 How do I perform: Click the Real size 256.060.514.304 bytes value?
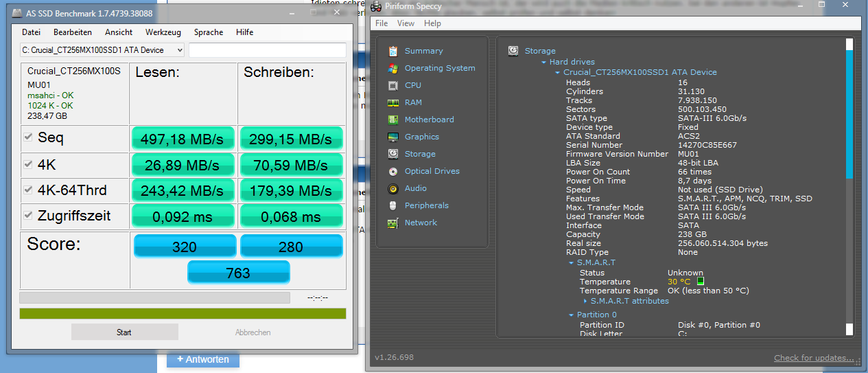[723, 243]
